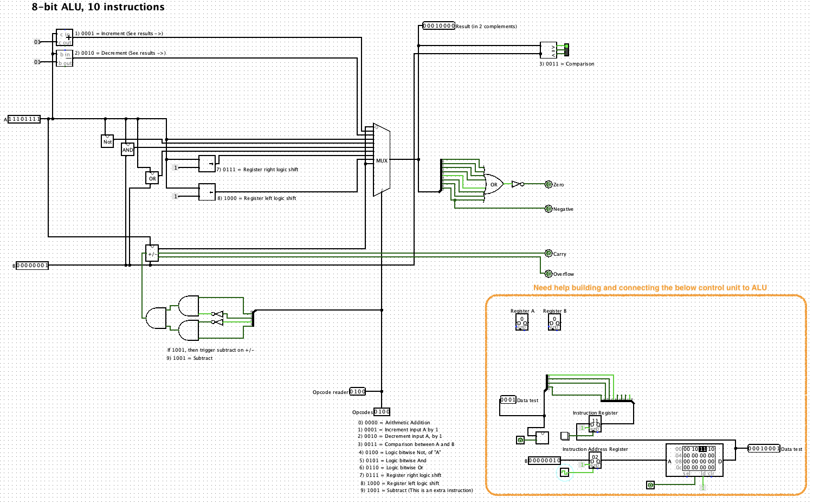
Task: Toggle a bit on address input B 00000010
Action: tap(545, 461)
